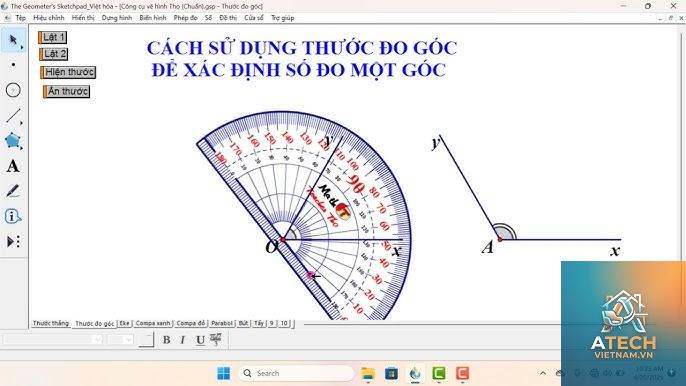Switch to the 'Compa đỏ' page tab
Viewport: 686px width, 386px height.
coord(191,323)
